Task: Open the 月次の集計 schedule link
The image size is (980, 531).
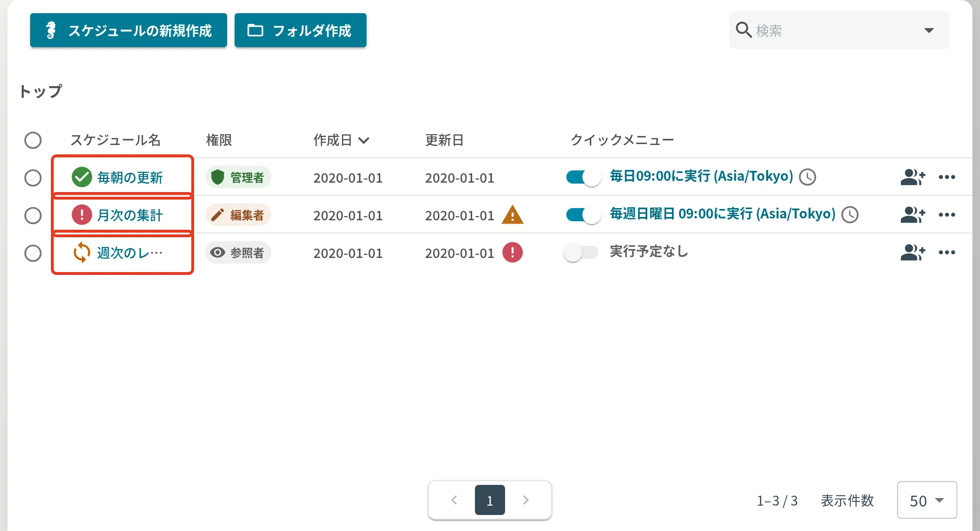Action: 130,215
